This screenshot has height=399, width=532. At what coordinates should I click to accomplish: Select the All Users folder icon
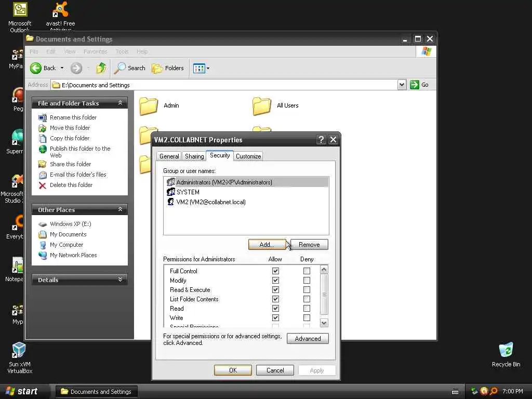262,106
